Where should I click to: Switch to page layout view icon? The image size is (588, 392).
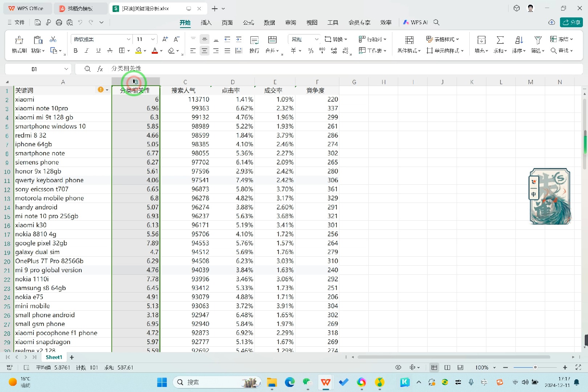pos(447,368)
